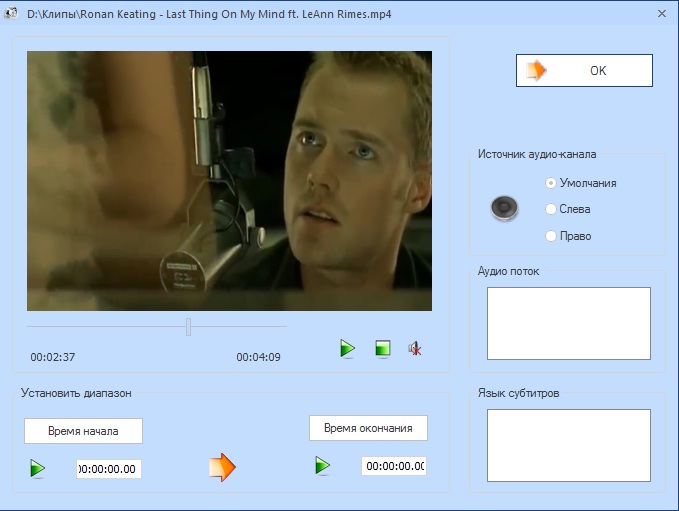Click play icon beside start time field
The image size is (679, 511).
38,468
